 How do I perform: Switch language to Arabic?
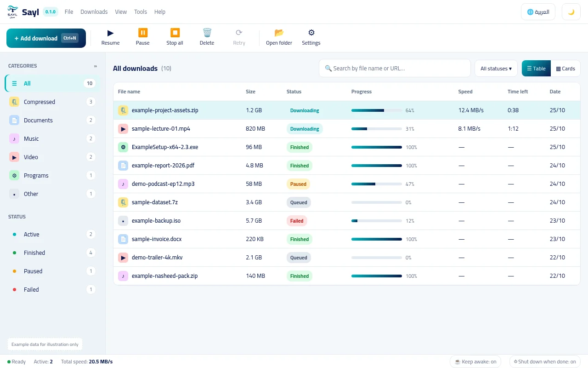pos(538,12)
